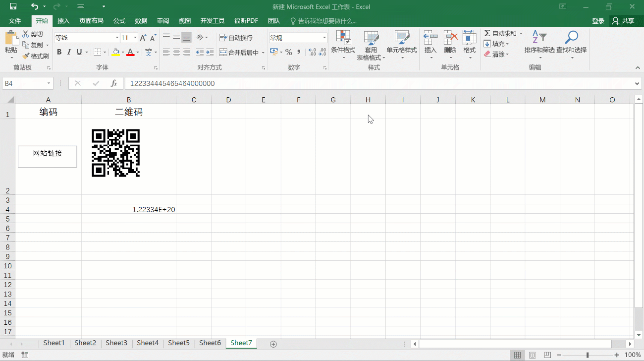This screenshot has height=361, width=644.
Task: Apply the comma thousands separator style
Action: pos(299,52)
